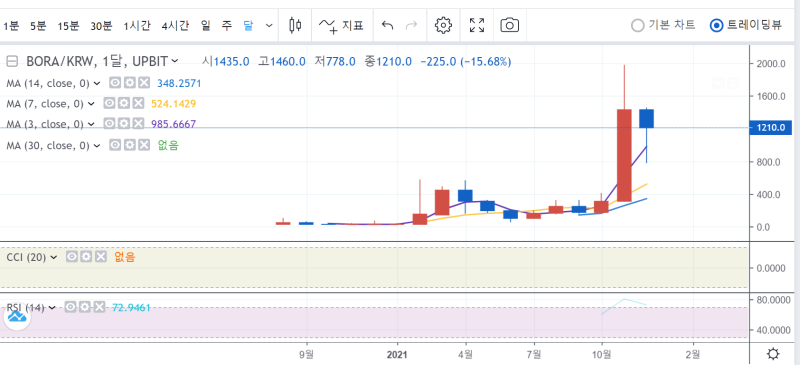Expand the MA (7, close, 0) dropdown arrow
This screenshot has width=800, height=365.
click(x=91, y=104)
